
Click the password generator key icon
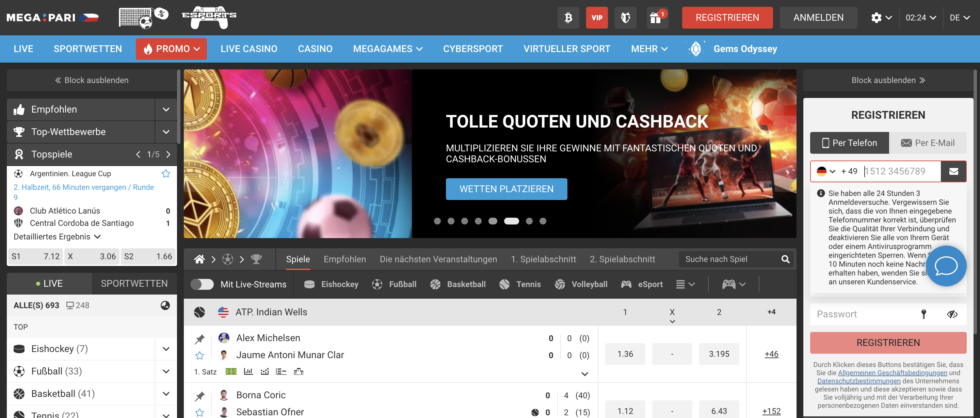point(923,314)
